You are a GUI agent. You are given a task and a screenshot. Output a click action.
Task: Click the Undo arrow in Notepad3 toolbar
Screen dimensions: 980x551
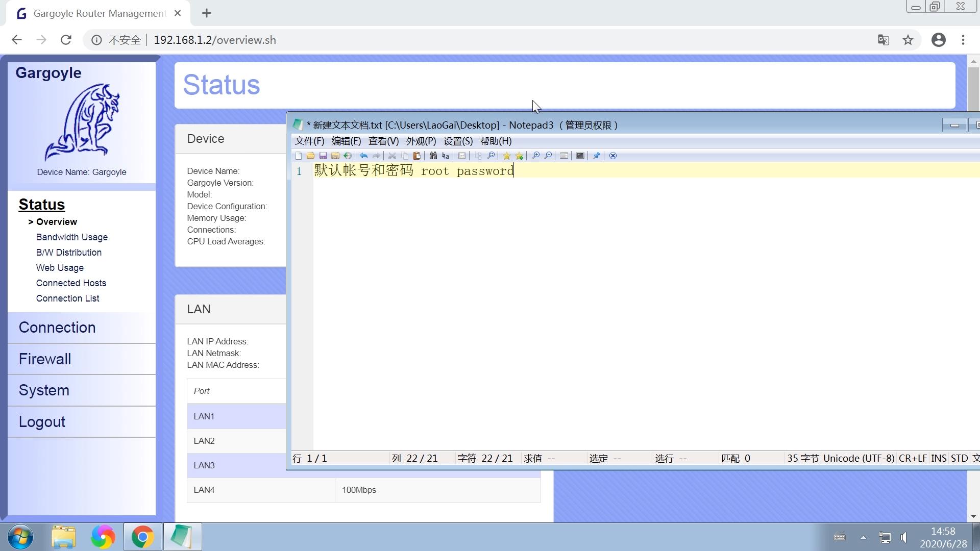click(x=363, y=156)
